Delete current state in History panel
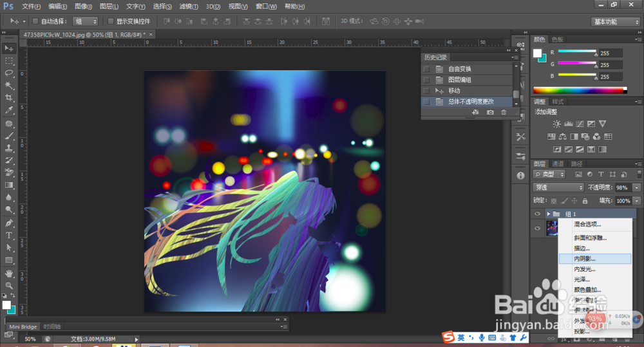Viewport: 644px width, 347px height. click(504, 112)
